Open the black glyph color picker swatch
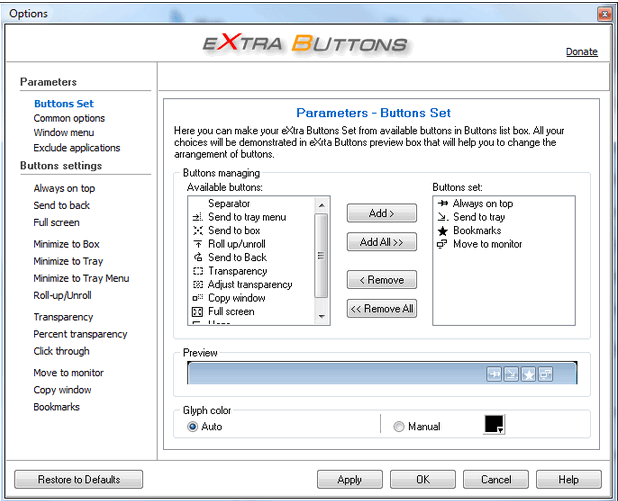618x501 pixels. coord(494,425)
